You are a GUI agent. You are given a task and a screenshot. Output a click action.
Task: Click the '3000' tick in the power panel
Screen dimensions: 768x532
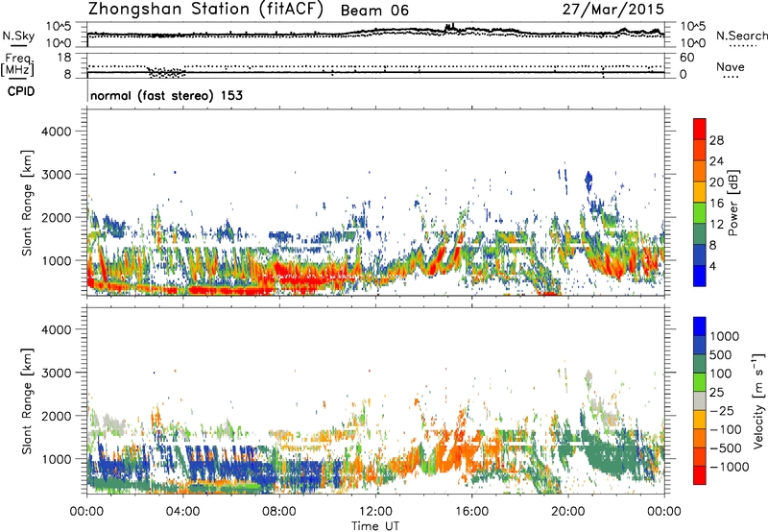56,175
